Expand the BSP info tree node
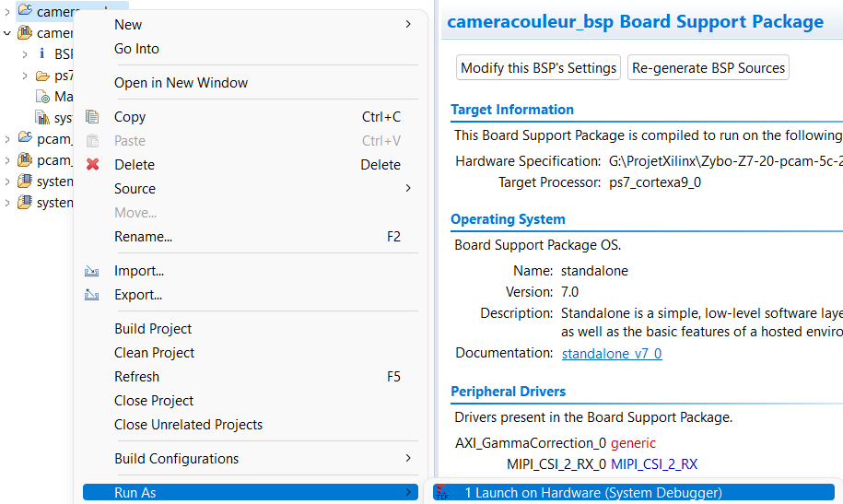 pos(25,54)
